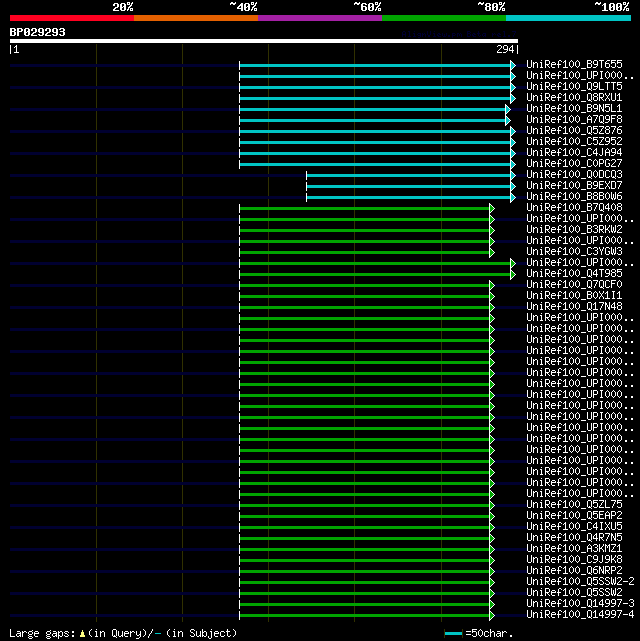Select the UniRef100_Q5EAP2 label
The image size is (640, 641).
[x=574, y=515]
